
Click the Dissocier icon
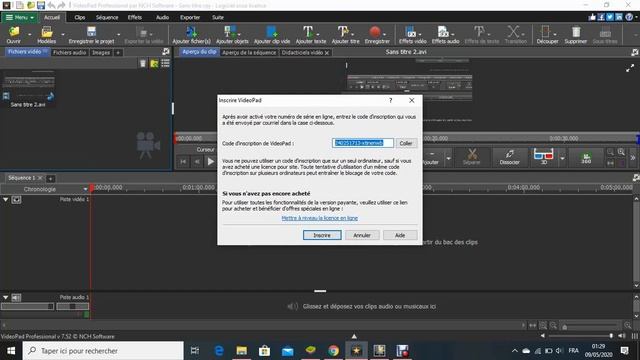click(x=509, y=157)
